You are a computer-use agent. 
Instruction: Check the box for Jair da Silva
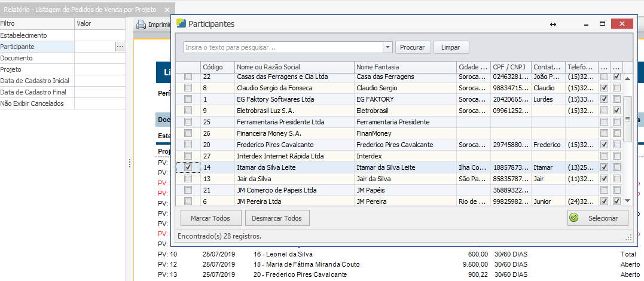click(188, 179)
